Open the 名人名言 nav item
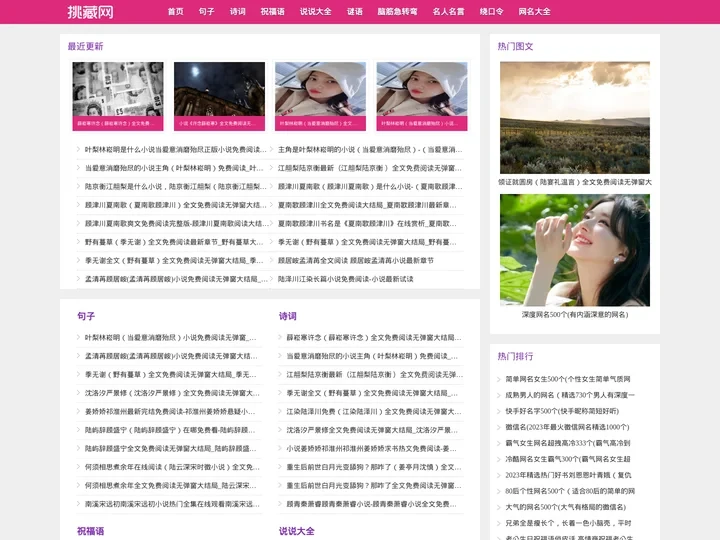This screenshot has height=540, width=720. (x=448, y=11)
